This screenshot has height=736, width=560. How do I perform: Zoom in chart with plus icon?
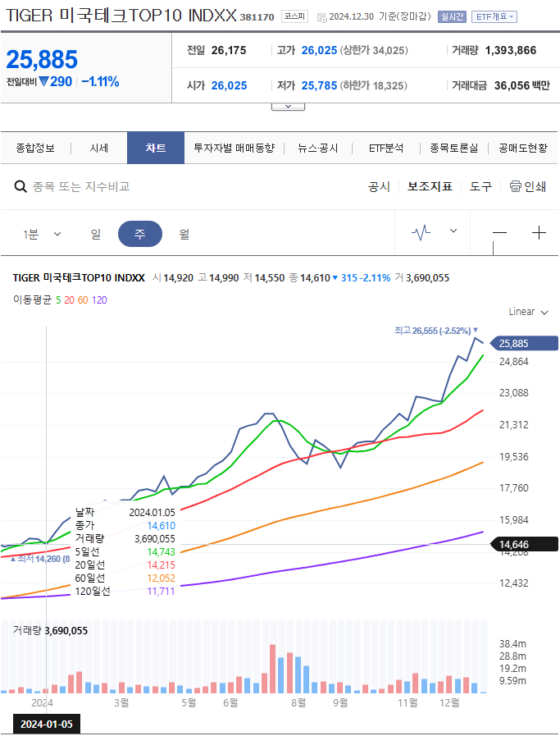pos(540,233)
